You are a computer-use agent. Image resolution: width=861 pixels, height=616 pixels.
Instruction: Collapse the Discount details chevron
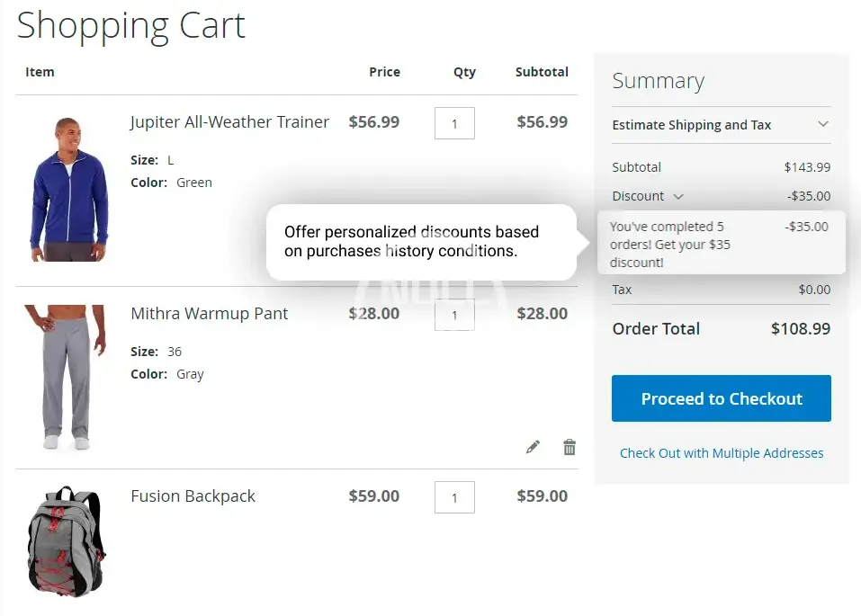coord(678,196)
